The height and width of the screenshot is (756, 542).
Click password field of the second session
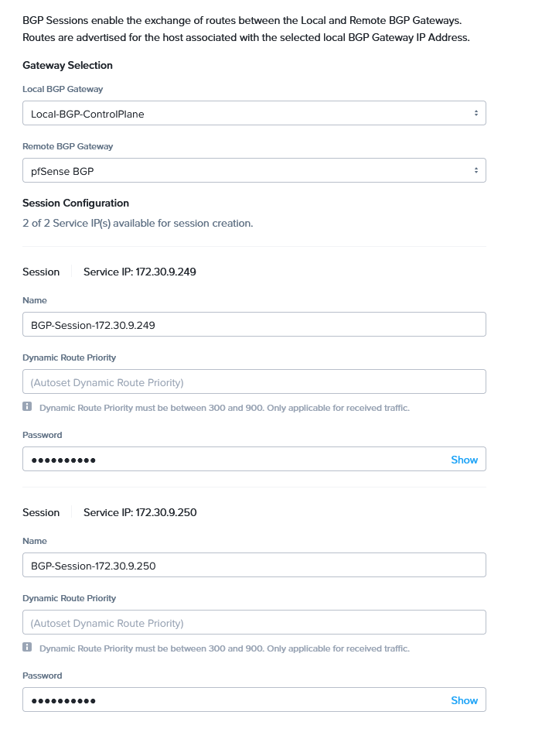232,700
